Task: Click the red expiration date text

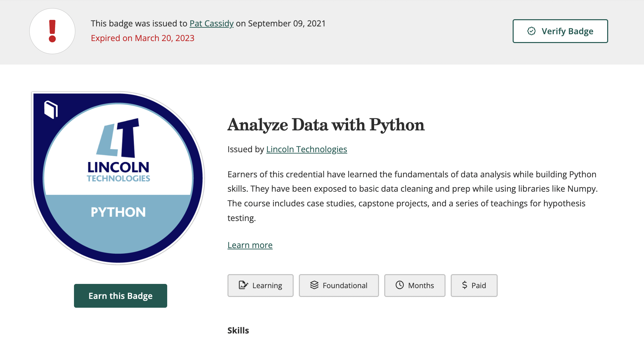Action: tap(142, 38)
